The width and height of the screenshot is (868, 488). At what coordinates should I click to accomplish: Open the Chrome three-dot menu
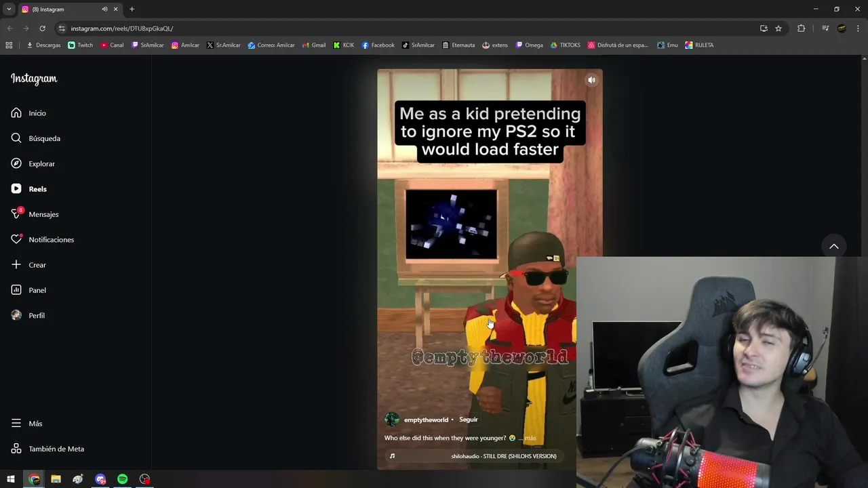pyautogui.click(x=859, y=28)
